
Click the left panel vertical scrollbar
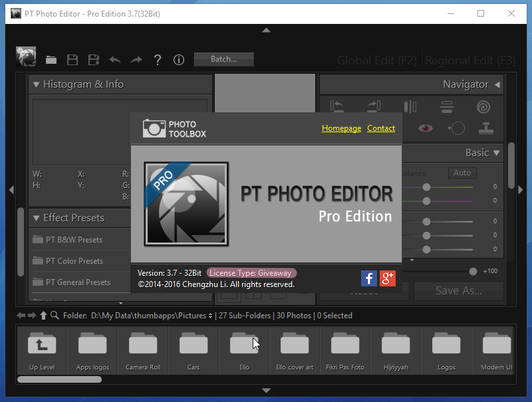(x=21, y=242)
